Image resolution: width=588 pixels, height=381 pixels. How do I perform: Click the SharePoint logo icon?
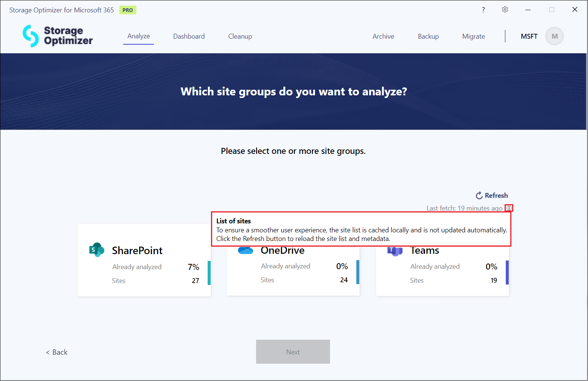(96, 250)
